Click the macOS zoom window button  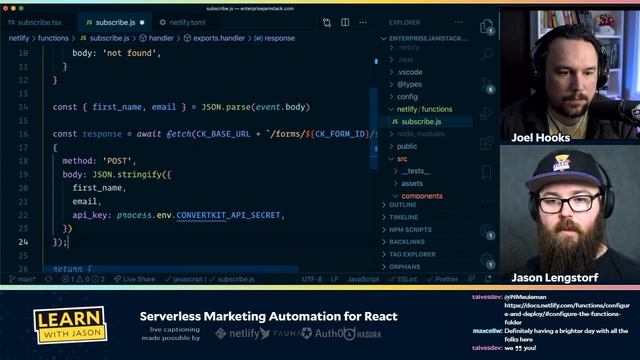click(x=21, y=8)
